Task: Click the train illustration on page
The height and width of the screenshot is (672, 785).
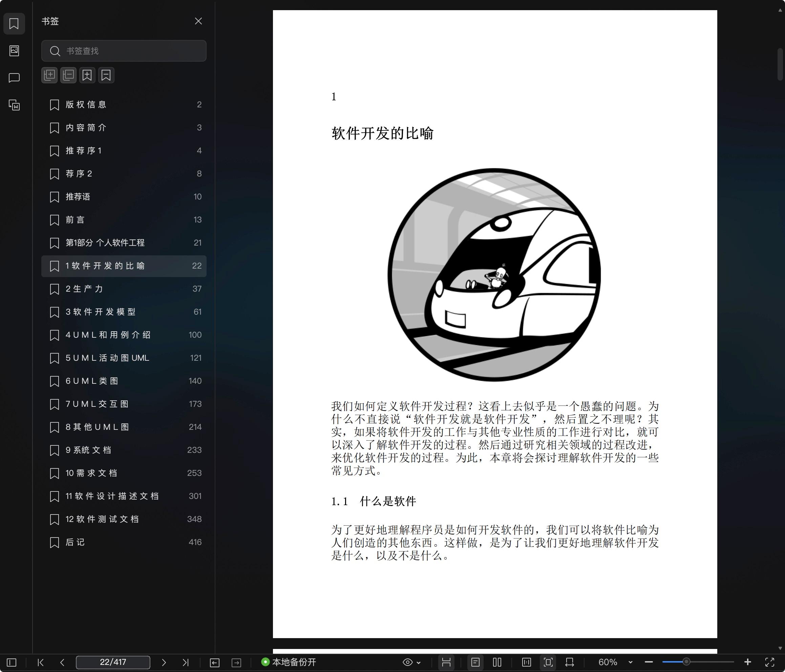Action: [x=494, y=274]
